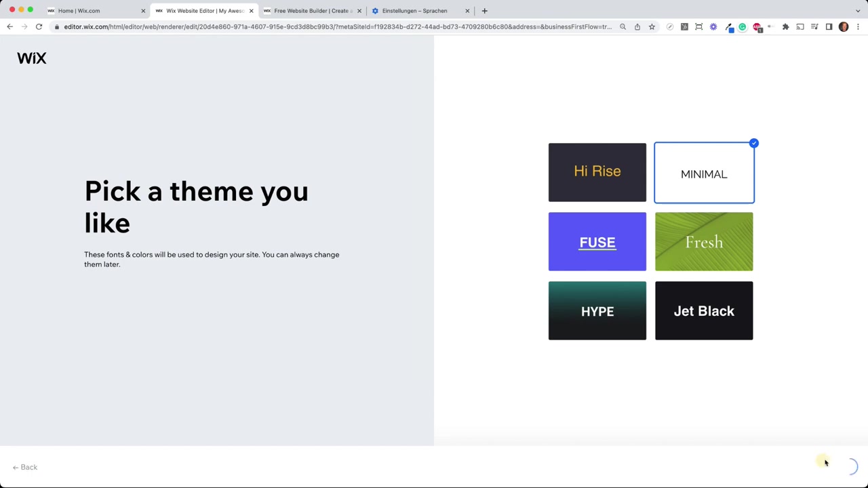Viewport: 868px width, 488px height.
Task: Open the Extensions puzzle menu
Action: (786, 26)
